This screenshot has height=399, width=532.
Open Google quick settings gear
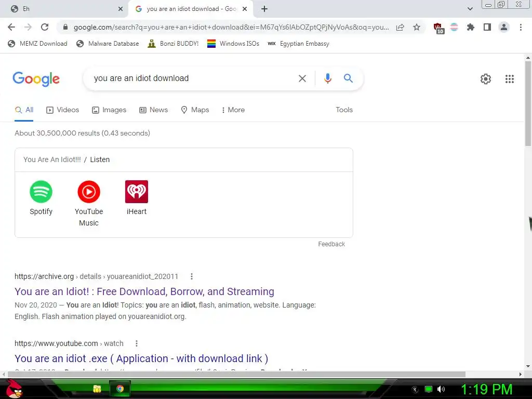click(x=486, y=79)
